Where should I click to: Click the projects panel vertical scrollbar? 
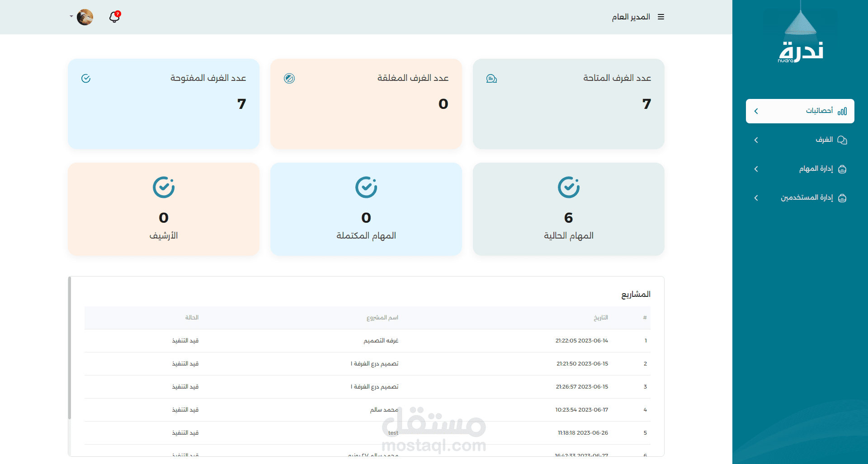point(70,348)
